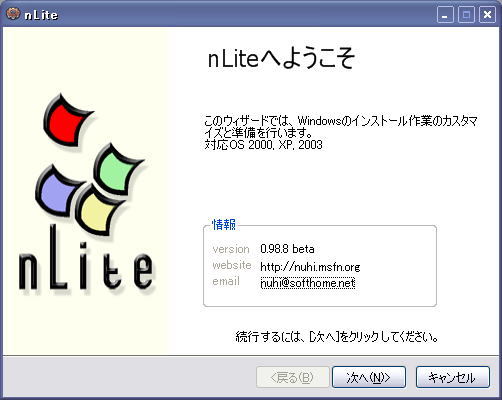Open the http://nuhi.msfn.org website link
Screen dimensions: 502x400
point(310,267)
